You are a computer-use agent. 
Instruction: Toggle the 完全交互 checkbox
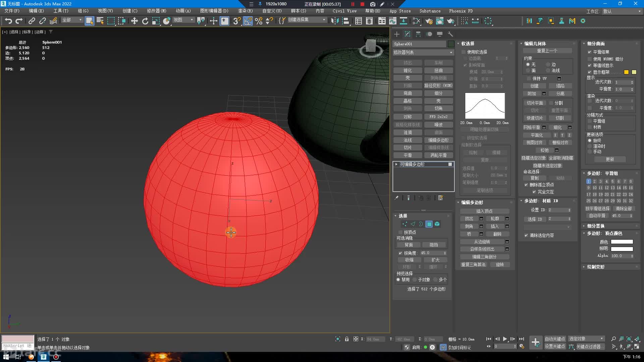pos(534,192)
